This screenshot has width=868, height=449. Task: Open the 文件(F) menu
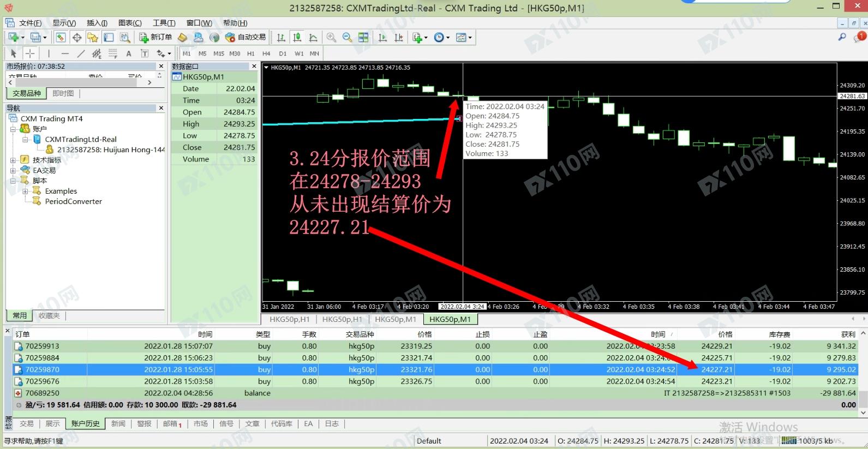pyautogui.click(x=31, y=23)
